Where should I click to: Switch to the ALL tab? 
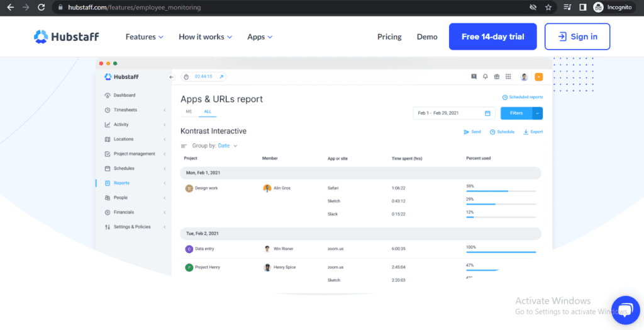coord(208,111)
